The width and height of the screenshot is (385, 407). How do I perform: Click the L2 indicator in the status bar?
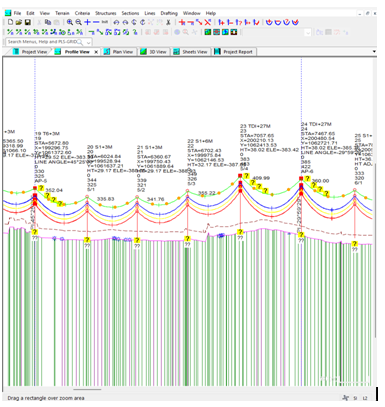(x=365, y=398)
